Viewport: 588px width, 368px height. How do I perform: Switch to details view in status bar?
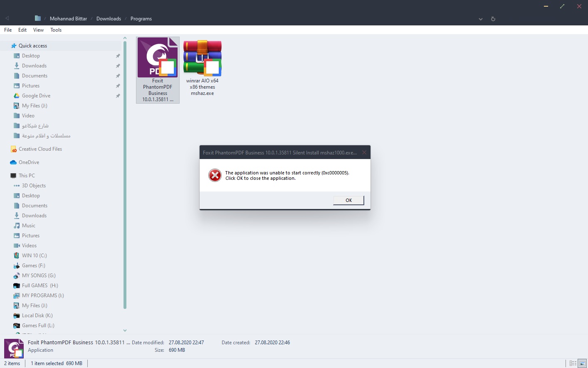(x=573, y=363)
